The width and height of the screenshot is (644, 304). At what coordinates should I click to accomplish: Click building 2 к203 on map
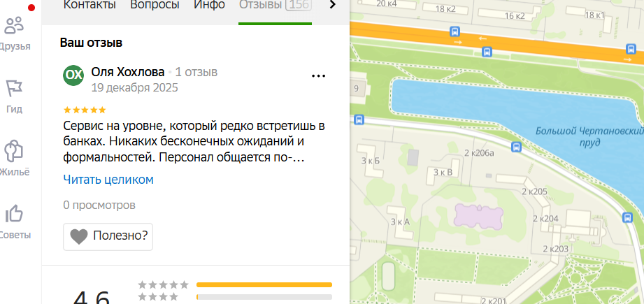tap(556, 249)
